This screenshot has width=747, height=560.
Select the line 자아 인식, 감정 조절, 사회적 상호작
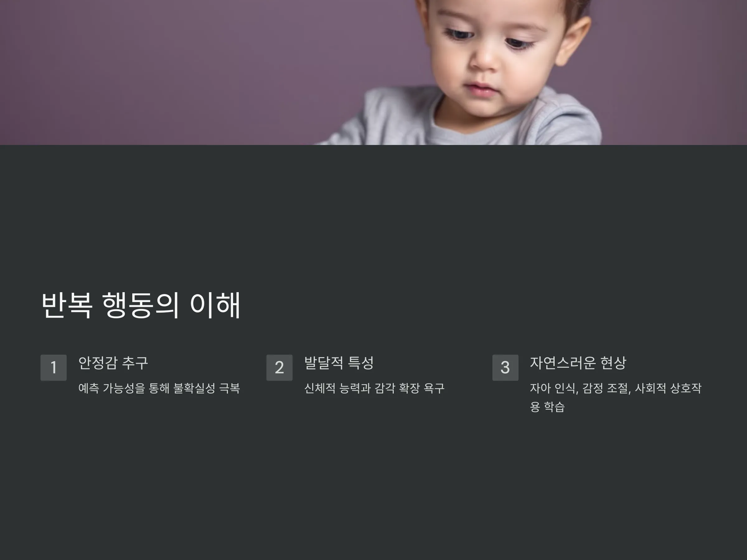coord(616,388)
